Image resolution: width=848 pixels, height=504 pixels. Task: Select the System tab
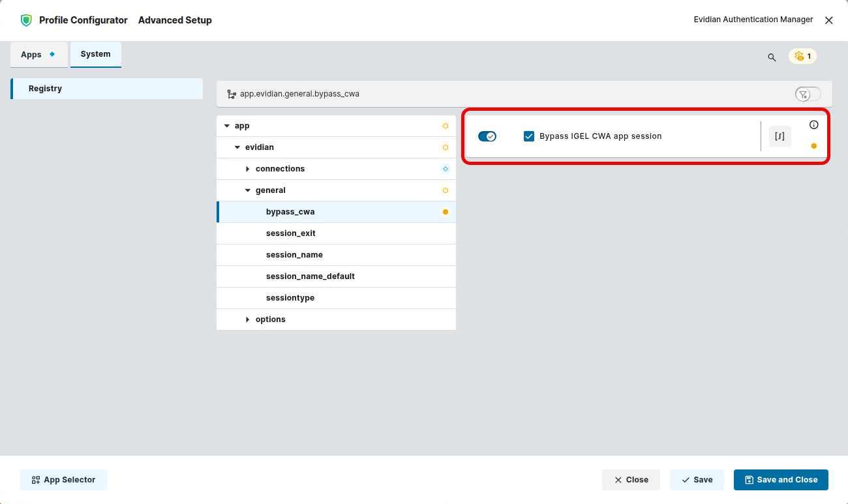pos(96,54)
